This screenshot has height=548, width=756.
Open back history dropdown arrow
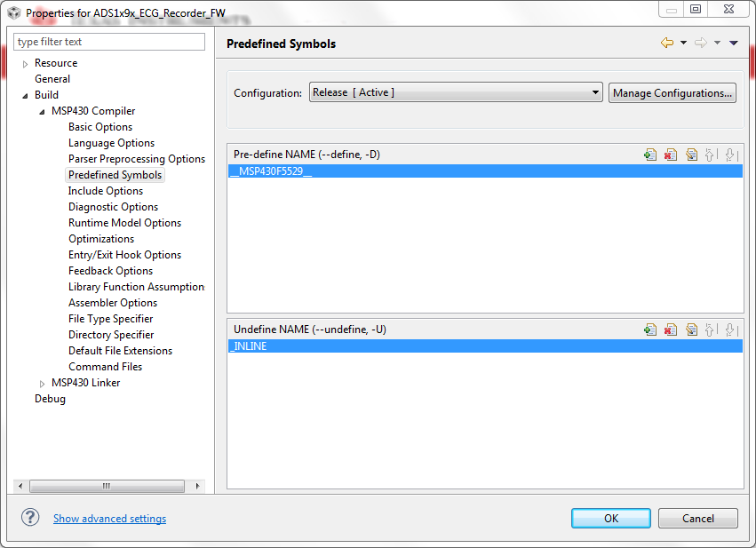click(x=683, y=43)
